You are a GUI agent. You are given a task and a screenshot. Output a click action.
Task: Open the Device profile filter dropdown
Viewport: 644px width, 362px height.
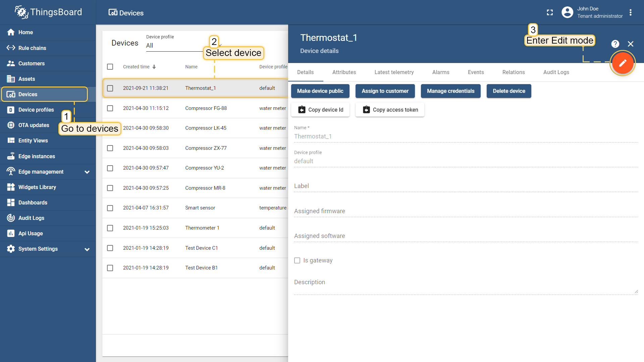[x=174, y=46]
